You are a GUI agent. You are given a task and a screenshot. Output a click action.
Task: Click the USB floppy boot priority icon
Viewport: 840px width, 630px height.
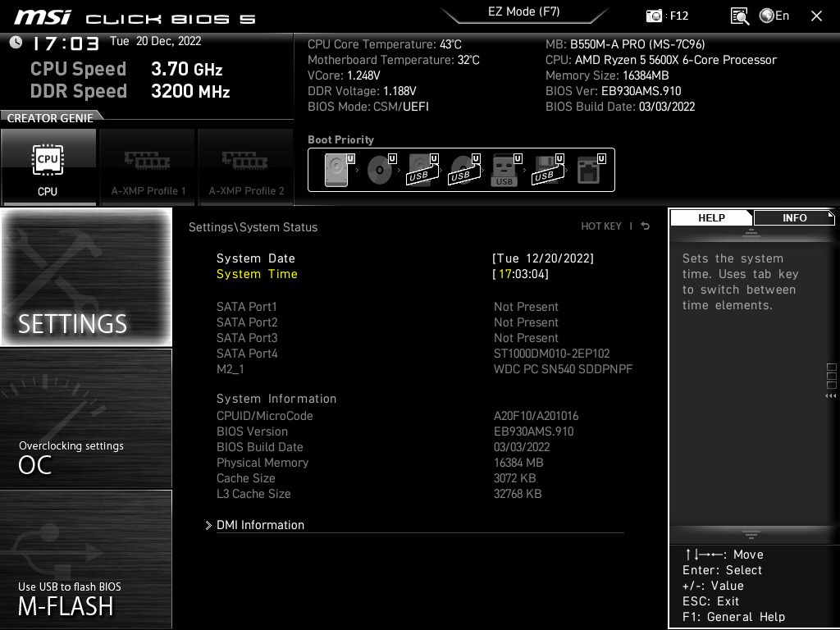(549, 170)
